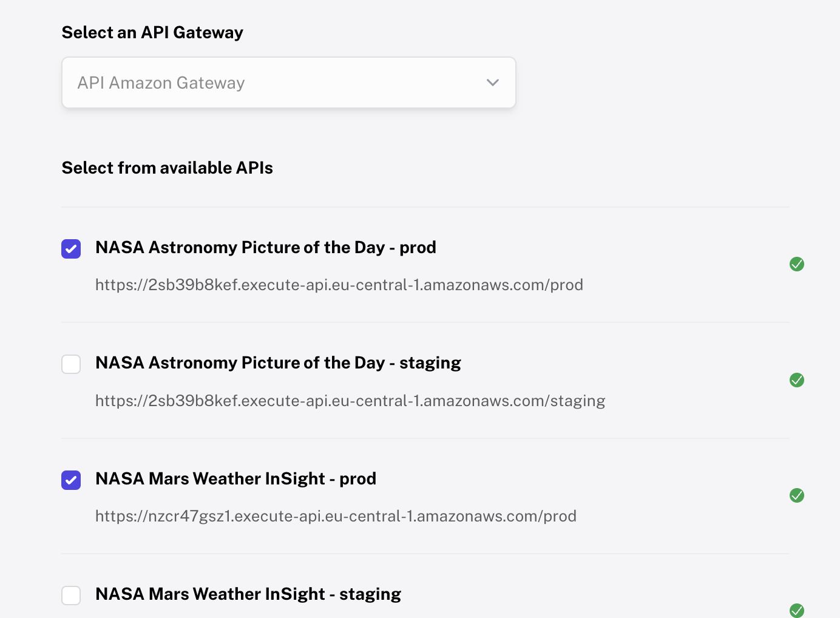Click green status icon for Astronomy Picture prod
Image resolution: width=840 pixels, height=618 pixels.
[797, 264]
